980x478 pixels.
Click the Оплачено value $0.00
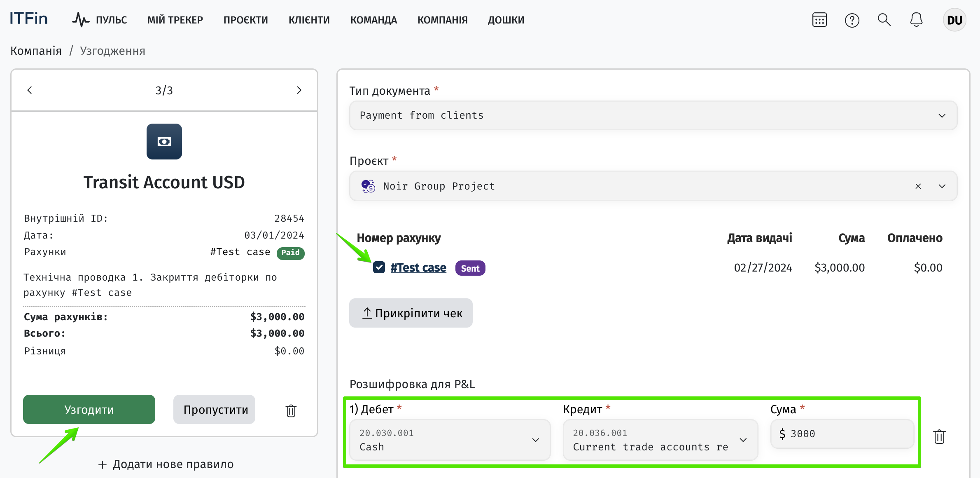[x=928, y=268]
